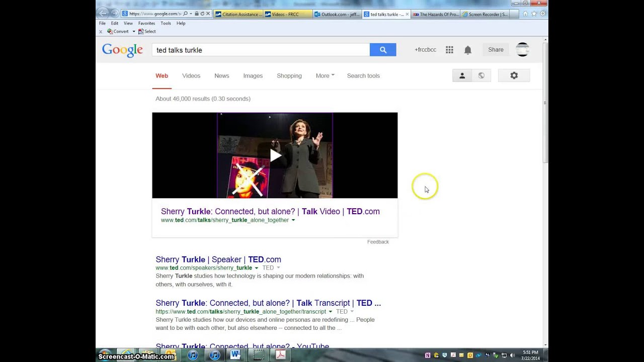Refresh the page in address bar
The image size is (644, 362).
[202, 14]
